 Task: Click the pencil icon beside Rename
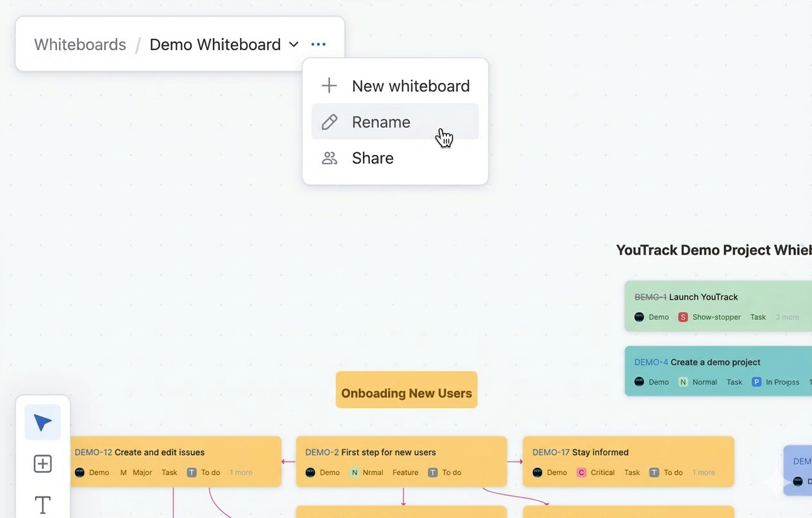click(x=329, y=122)
